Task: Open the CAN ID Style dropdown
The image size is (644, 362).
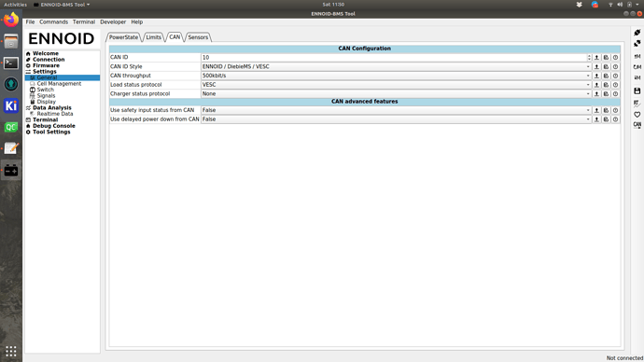Action: [x=397, y=66]
